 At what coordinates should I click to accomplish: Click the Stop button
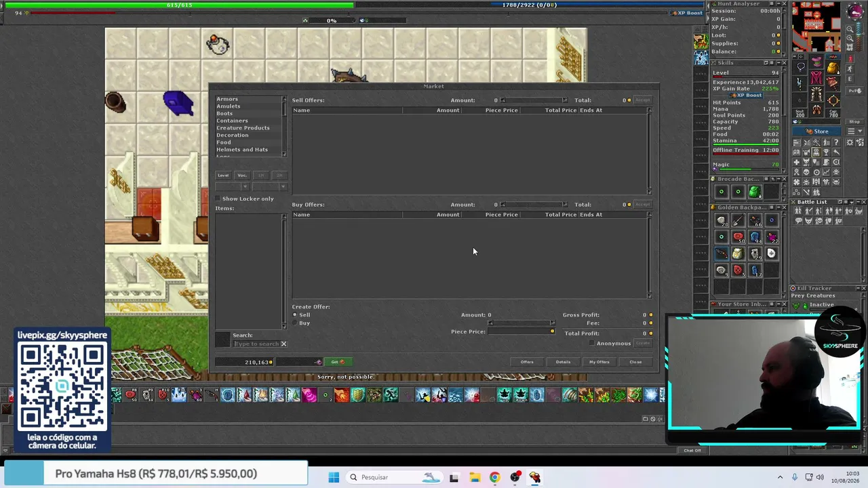[854, 122]
